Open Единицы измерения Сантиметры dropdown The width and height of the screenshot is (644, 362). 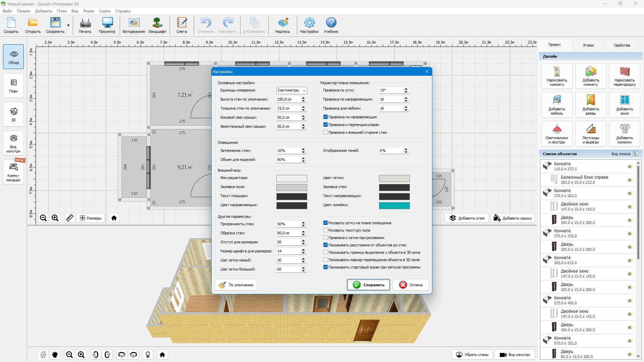click(291, 90)
